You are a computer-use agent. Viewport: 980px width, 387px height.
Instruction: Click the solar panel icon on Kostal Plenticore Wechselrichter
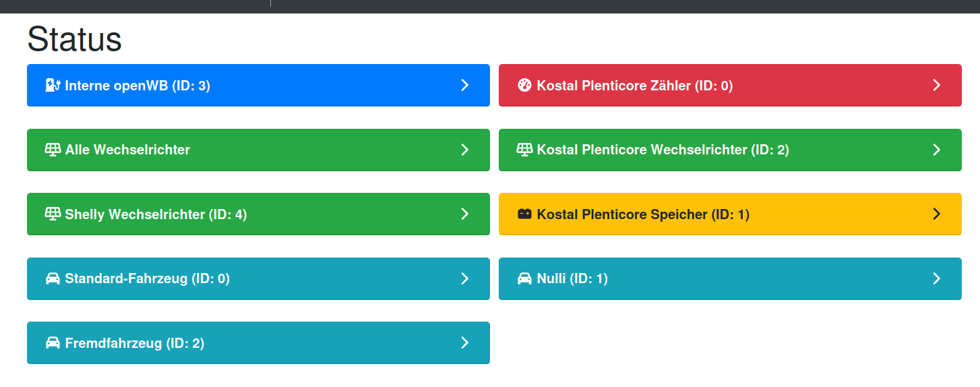click(x=524, y=150)
